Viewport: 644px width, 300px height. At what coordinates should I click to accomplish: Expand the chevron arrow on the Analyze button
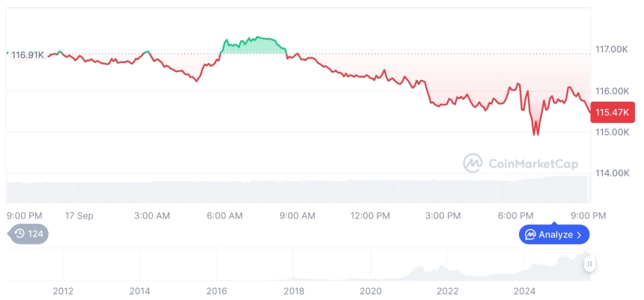[580, 235]
